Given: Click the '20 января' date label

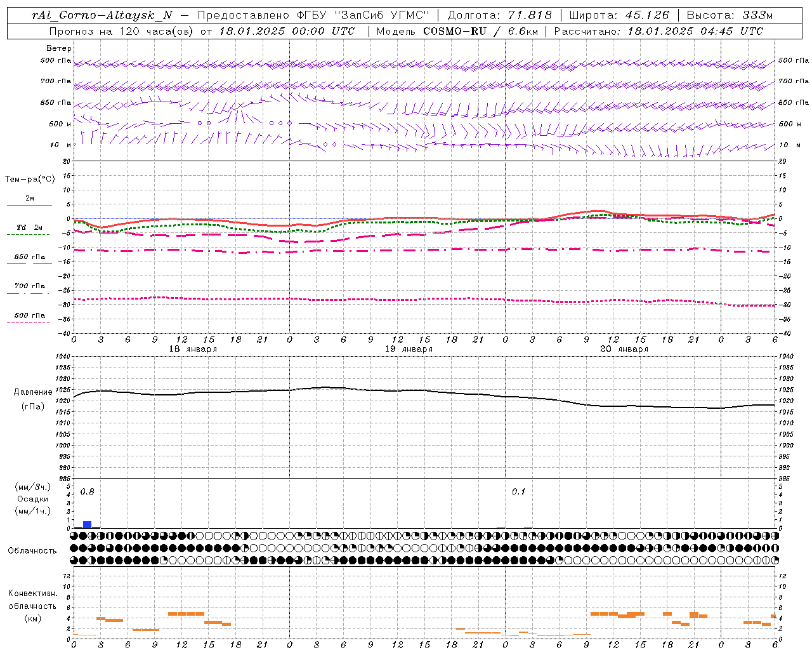Looking at the screenshot, I should click(x=624, y=349).
